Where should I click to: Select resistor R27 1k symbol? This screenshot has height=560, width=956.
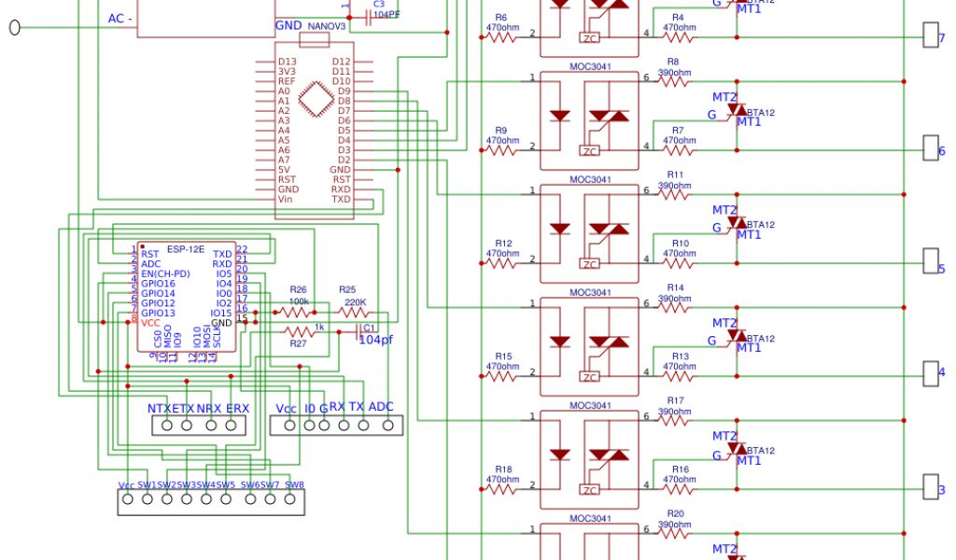pyautogui.click(x=299, y=331)
